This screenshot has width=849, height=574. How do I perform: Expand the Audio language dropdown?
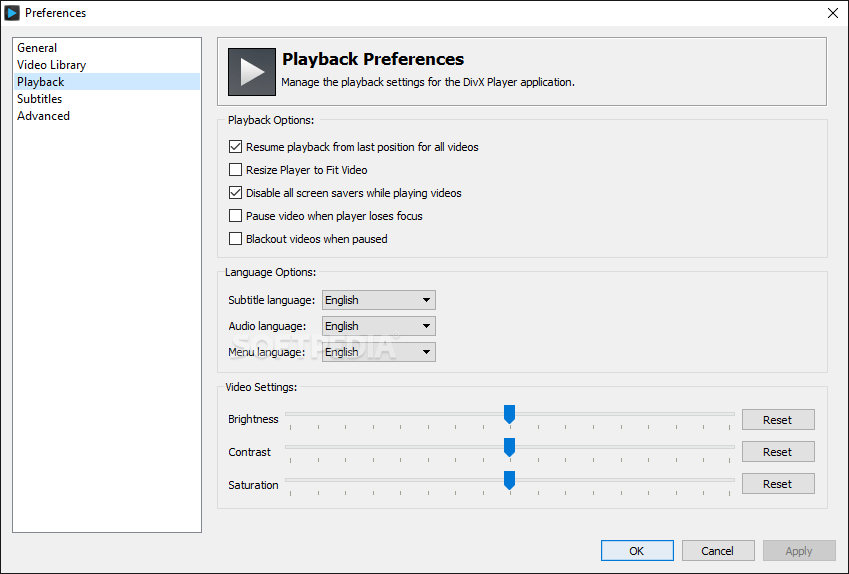(378, 326)
